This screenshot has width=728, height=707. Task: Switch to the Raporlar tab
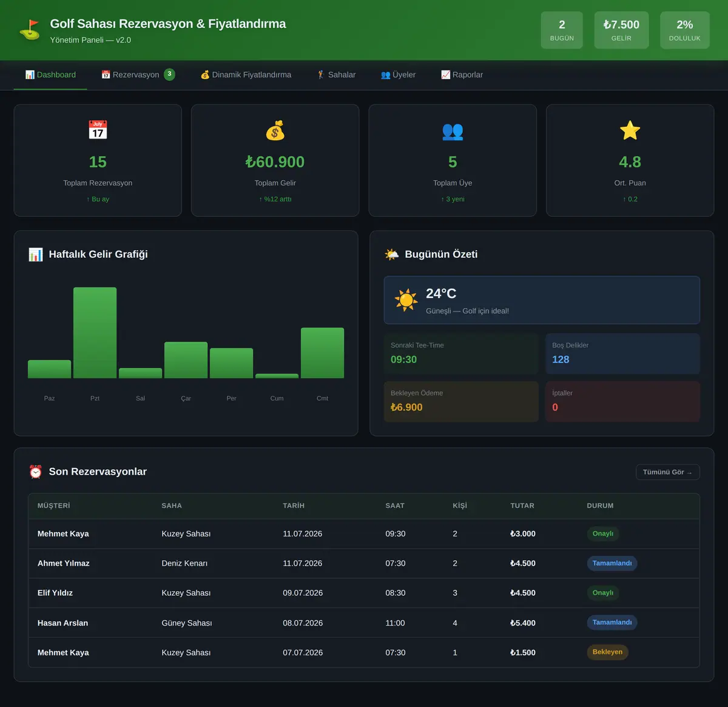coord(462,75)
